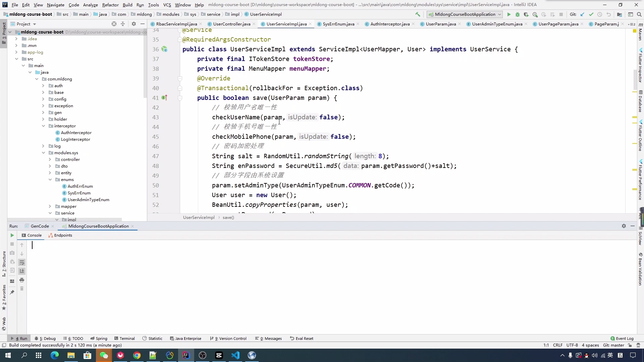Switch to the UserController.java editor tab
Viewport: 644px width, 362px height.
coord(231,24)
